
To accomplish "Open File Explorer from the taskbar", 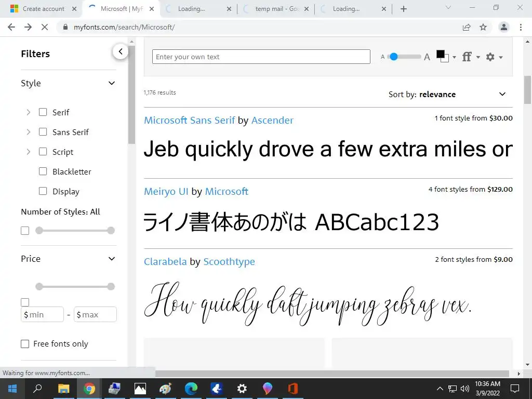I will (x=63, y=389).
